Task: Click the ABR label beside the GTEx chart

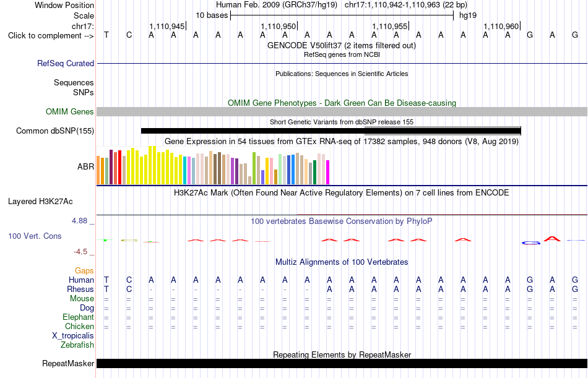Action: (x=85, y=166)
